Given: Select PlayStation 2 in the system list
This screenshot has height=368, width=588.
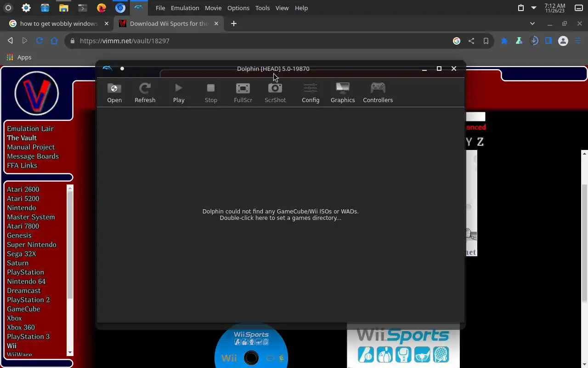Looking at the screenshot, I should coord(28,300).
